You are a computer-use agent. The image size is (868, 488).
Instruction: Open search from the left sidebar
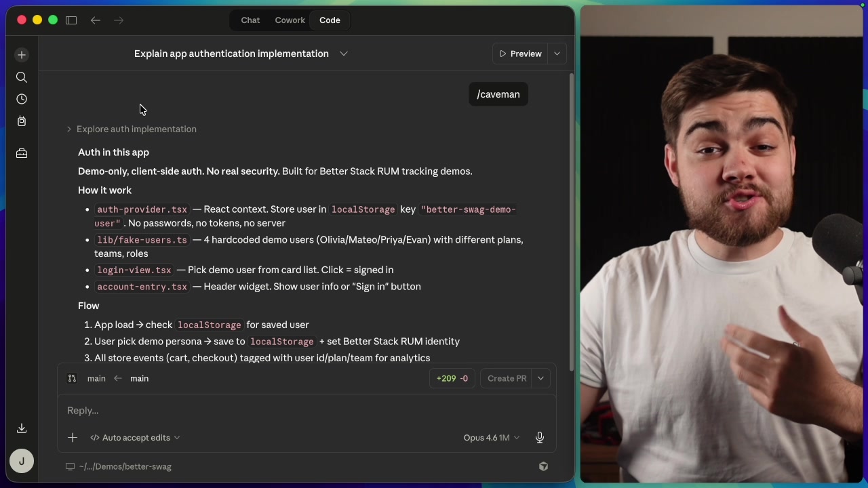tap(22, 77)
